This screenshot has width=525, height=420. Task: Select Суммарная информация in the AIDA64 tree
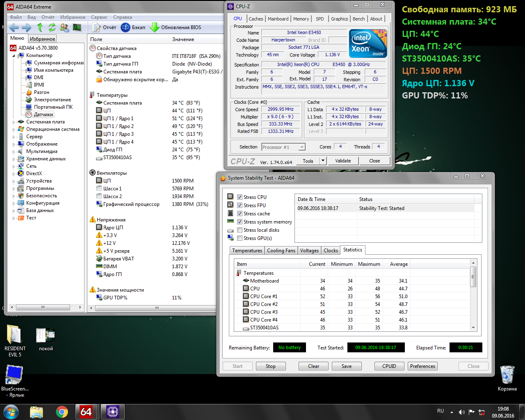click(x=55, y=63)
